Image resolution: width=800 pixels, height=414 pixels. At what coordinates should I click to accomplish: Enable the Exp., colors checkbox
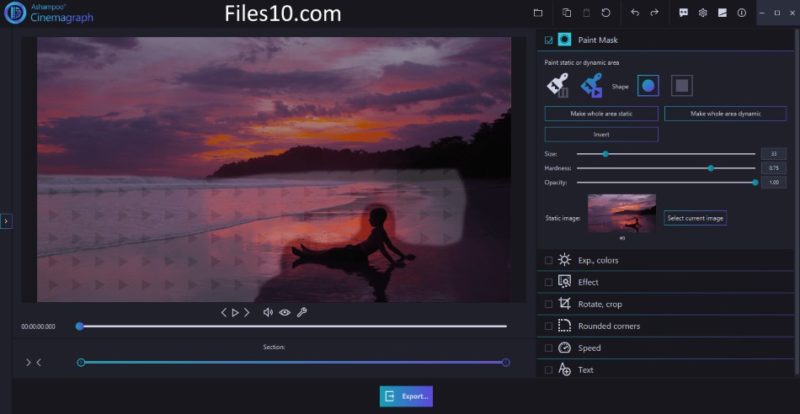(x=548, y=260)
